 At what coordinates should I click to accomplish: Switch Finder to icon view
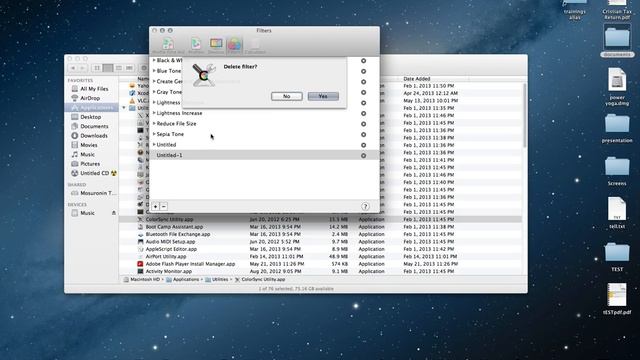click(97, 68)
